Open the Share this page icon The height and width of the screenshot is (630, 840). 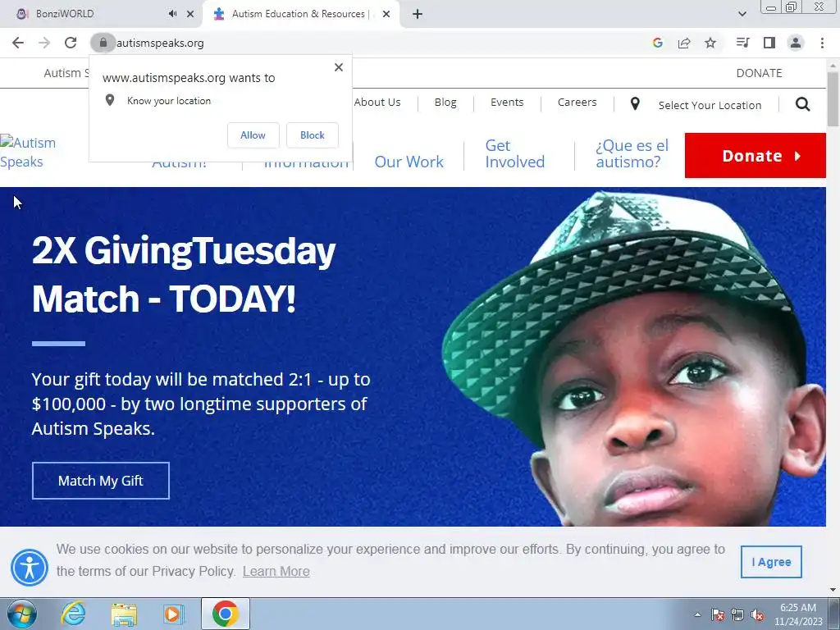684,43
